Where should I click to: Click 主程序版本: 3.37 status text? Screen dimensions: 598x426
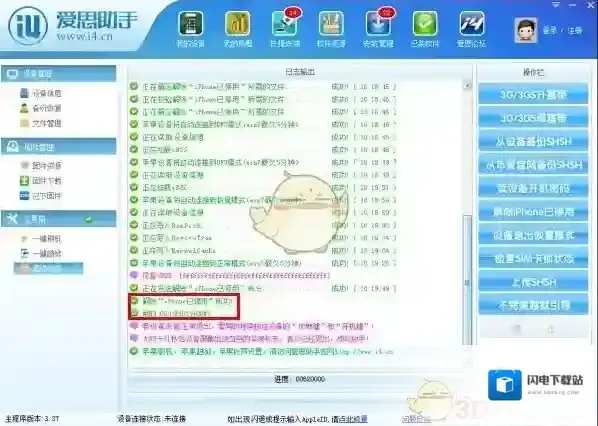click(32, 419)
